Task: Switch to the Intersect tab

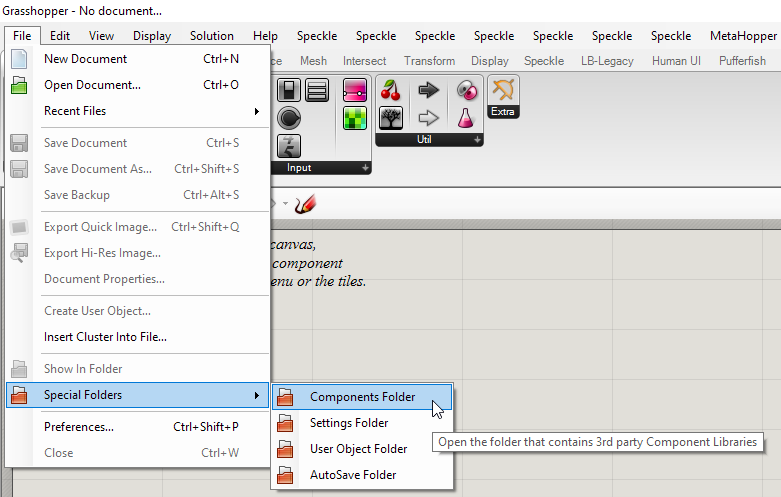Action: pyautogui.click(x=364, y=61)
